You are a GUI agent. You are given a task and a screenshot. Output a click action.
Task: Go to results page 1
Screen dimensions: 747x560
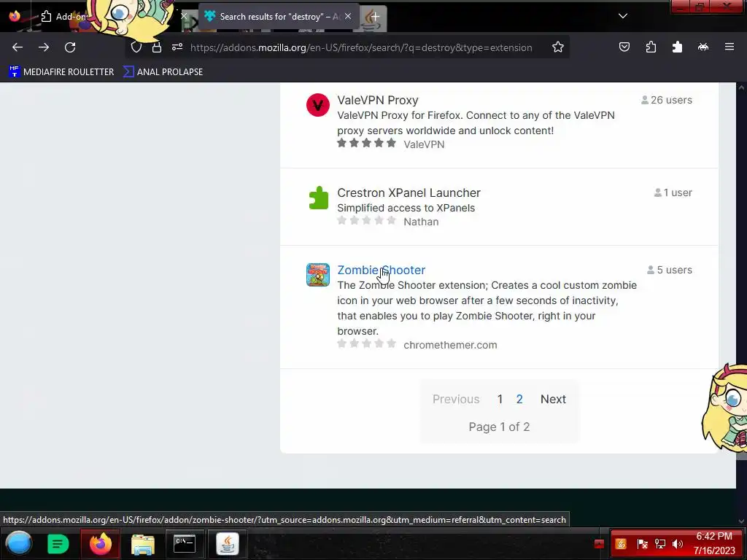tap(500, 399)
